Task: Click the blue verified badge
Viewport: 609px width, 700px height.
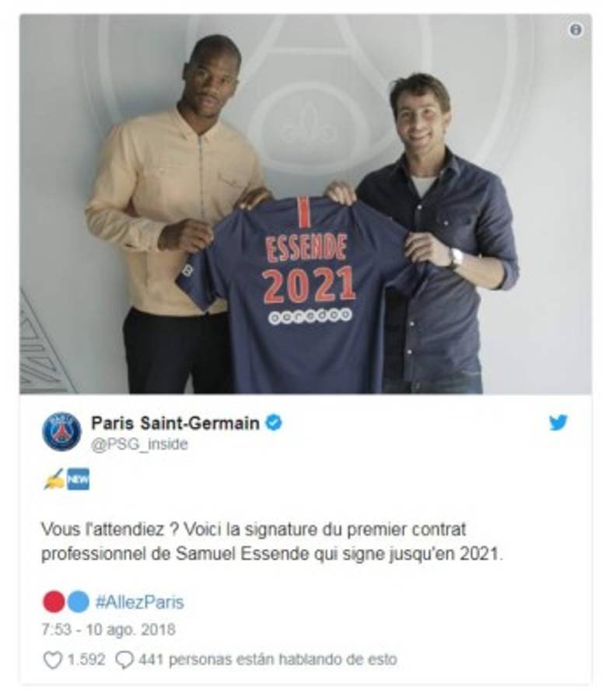Action: tap(274, 422)
